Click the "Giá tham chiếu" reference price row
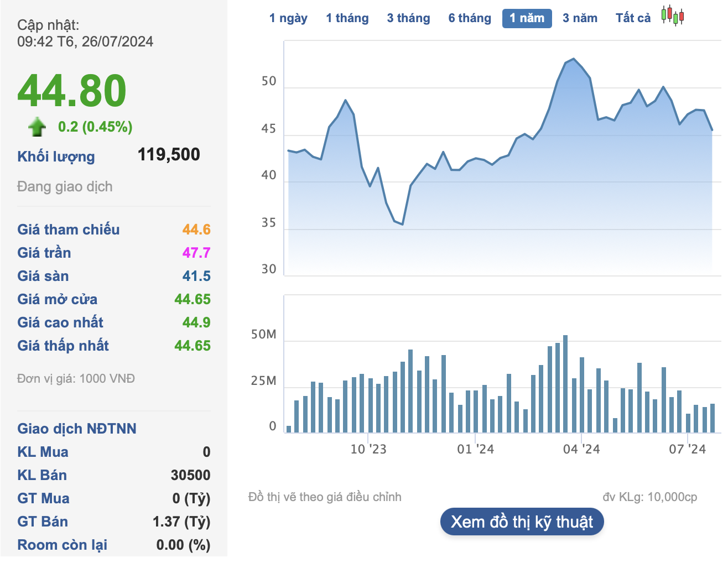Screen dimensions: 728x563 pyautogui.click(x=69, y=230)
